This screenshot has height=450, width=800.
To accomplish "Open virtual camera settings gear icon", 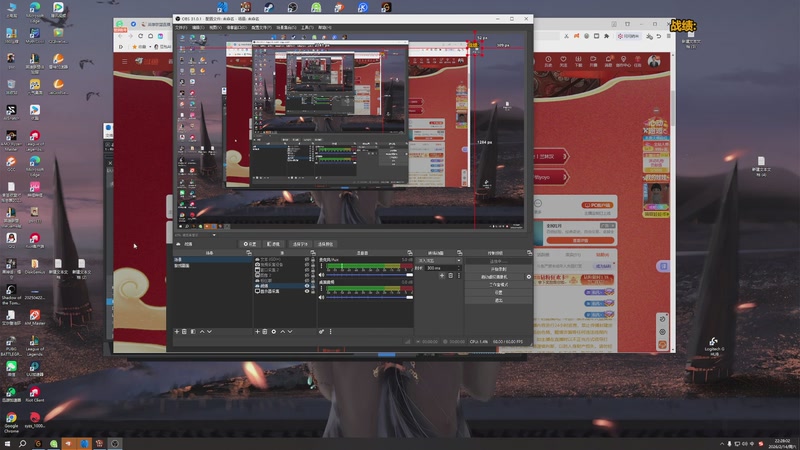I will (529, 277).
